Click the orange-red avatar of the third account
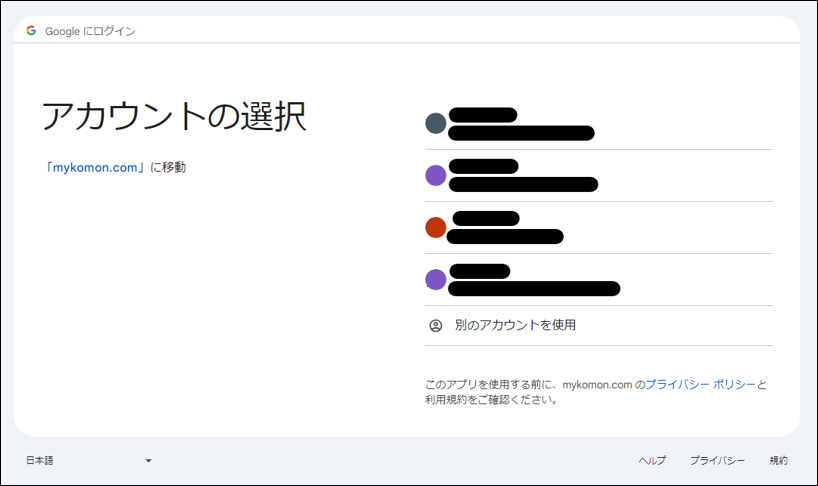This screenshot has width=818, height=486. [x=435, y=227]
